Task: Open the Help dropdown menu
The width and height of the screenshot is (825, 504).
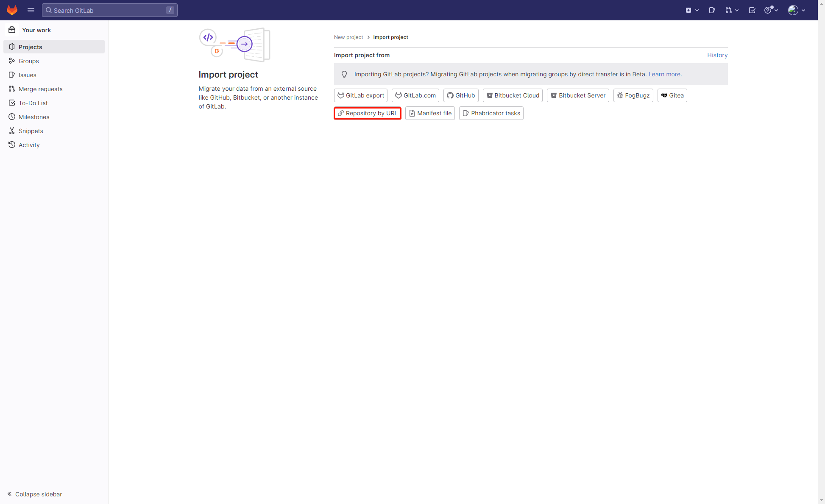Action: 771,10
